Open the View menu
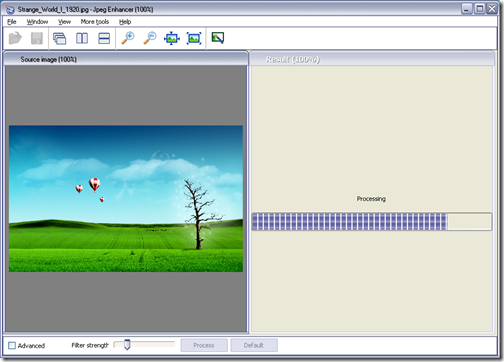The width and height of the screenshot is (504, 362). coord(64,22)
